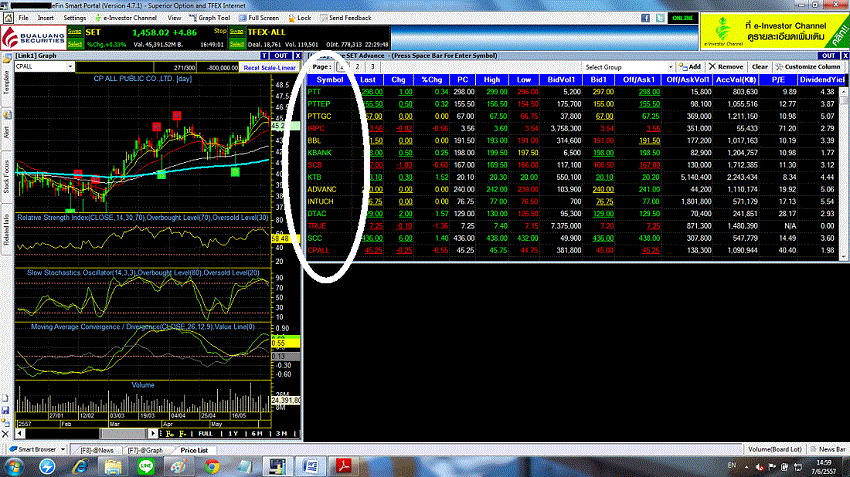
Task: Click the Add symbol button
Action: pyautogui.click(x=690, y=67)
